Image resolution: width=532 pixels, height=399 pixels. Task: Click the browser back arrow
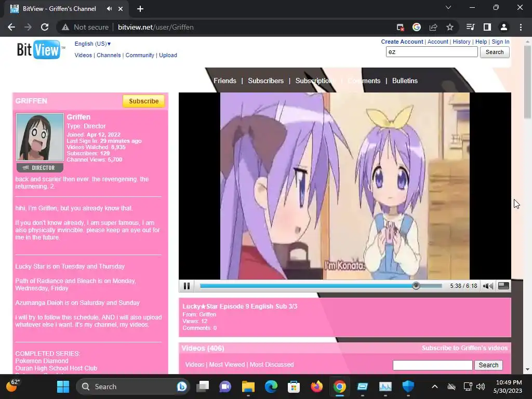[11, 27]
